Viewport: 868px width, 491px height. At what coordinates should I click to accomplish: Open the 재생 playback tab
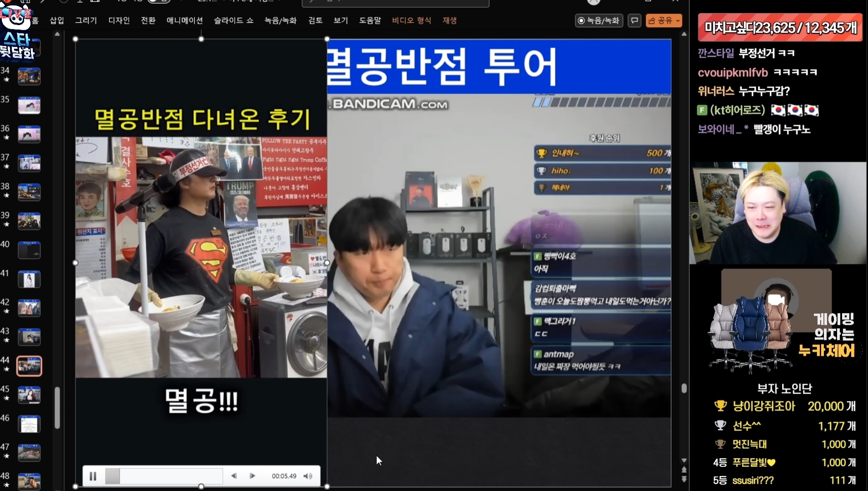[x=449, y=20]
